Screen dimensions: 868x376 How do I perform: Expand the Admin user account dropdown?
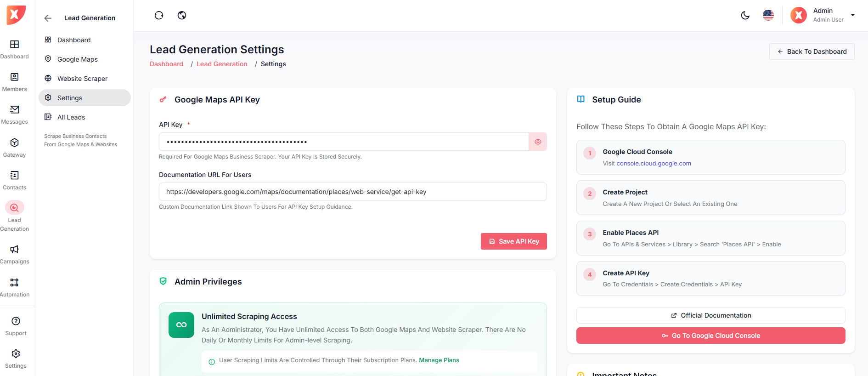[x=852, y=15]
